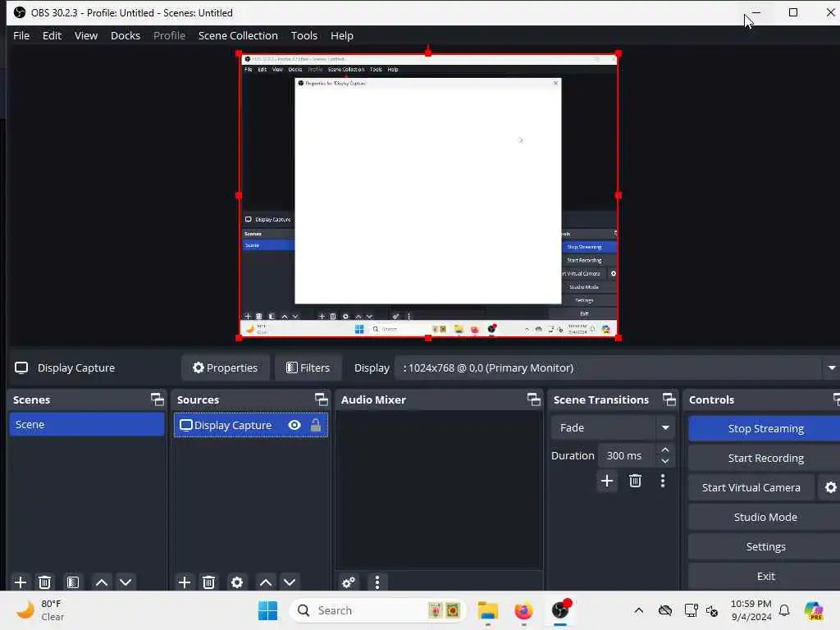
Task: Show hidden system tray icons
Action: [638, 610]
